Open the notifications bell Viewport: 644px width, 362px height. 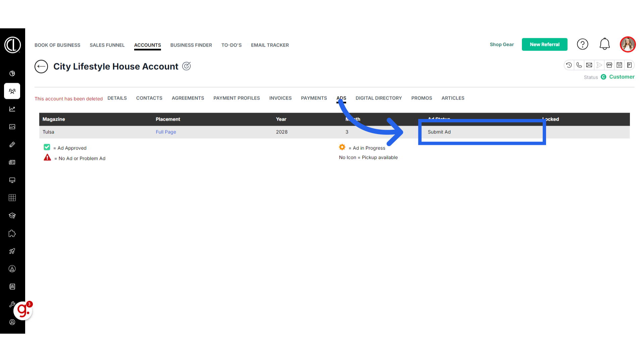(x=604, y=44)
